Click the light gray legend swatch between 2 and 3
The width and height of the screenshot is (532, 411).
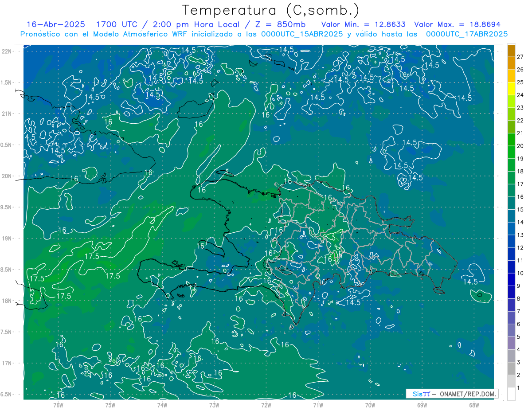(x=511, y=368)
